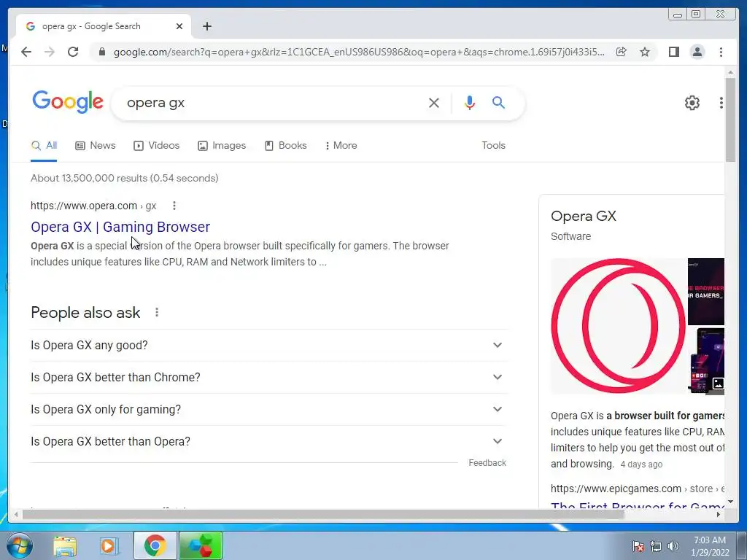Open Google apps dots near settings gear
Viewport: 747px width, 560px height.
pyautogui.click(x=721, y=102)
